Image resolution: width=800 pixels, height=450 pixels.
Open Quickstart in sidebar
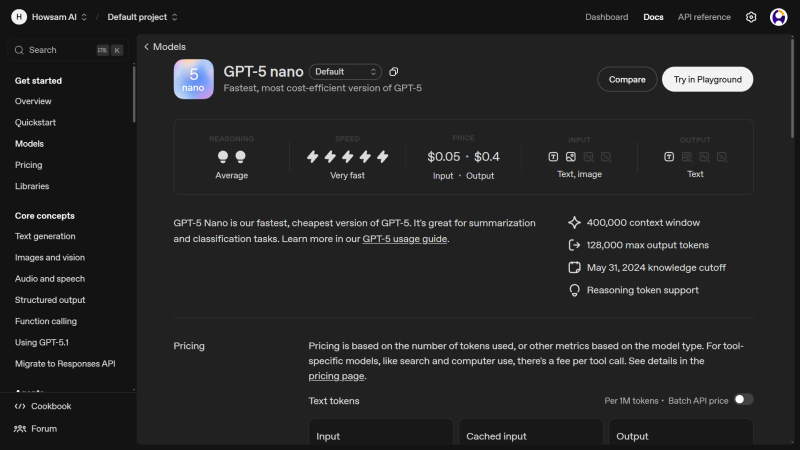tap(35, 122)
